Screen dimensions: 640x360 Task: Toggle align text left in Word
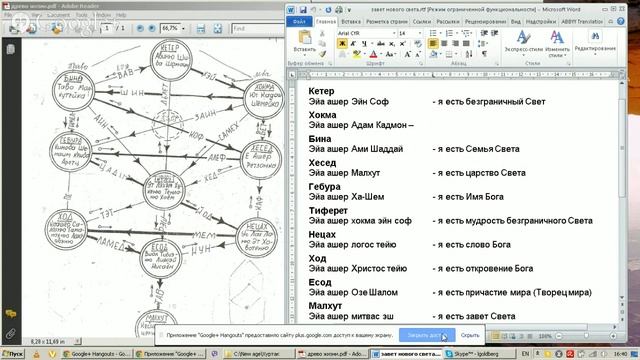click(433, 43)
